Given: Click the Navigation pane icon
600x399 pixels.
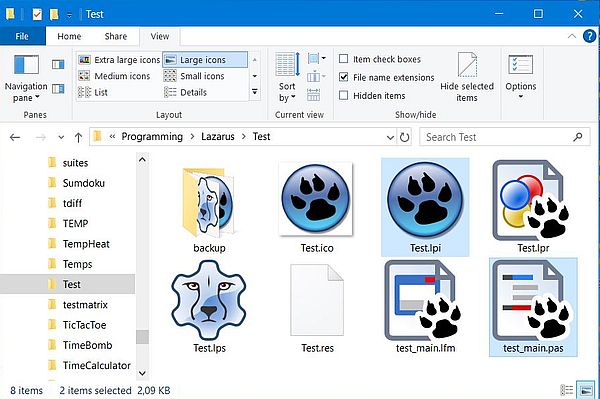Looking at the screenshot, I should [x=26, y=64].
